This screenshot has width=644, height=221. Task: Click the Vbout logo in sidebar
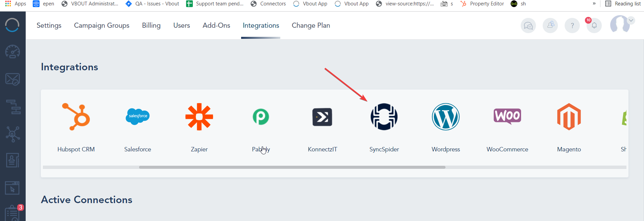[x=12, y=25]
